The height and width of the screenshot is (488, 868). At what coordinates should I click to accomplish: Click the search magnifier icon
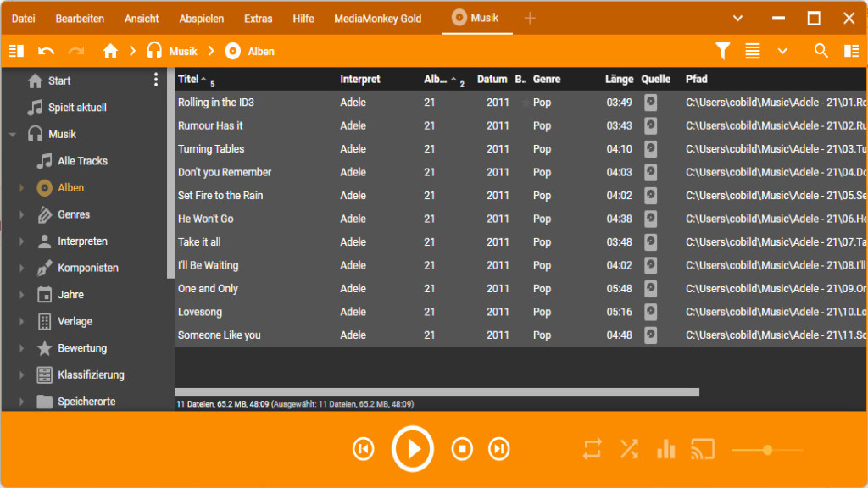(x=821, y=52)
